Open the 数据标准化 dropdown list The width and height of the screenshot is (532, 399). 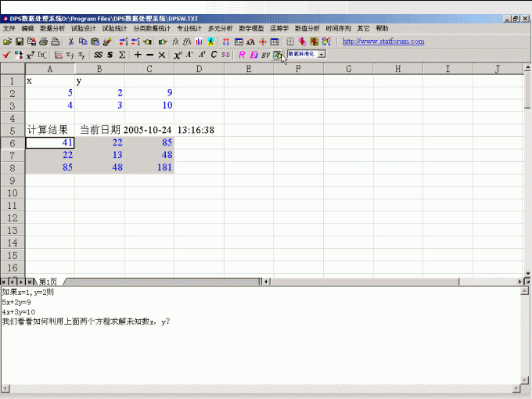tap(322, 55)
